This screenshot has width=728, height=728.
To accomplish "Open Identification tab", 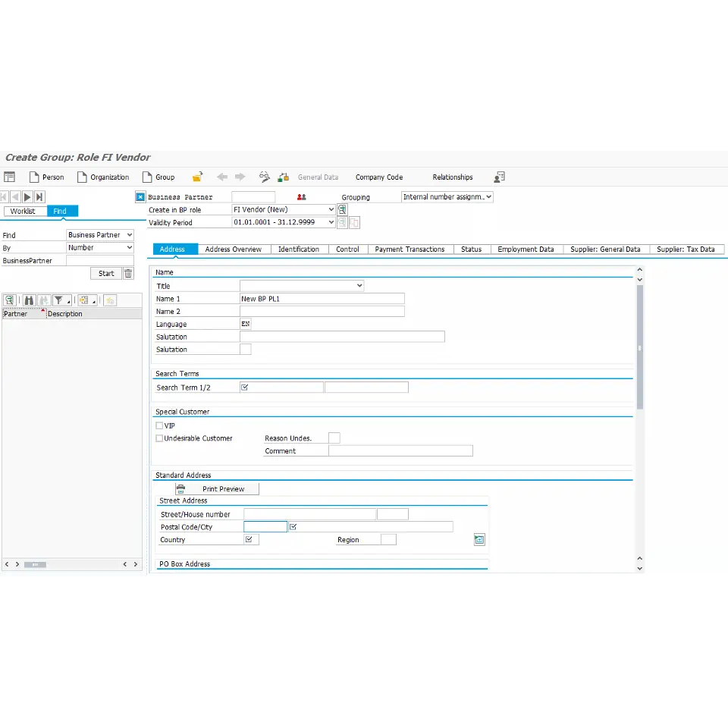I will [299, 249].
